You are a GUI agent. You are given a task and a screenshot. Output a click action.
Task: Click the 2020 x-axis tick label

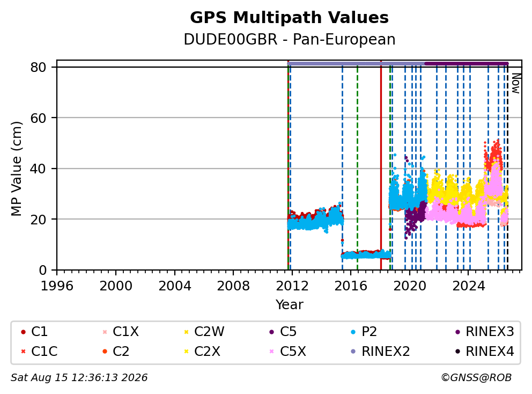tap(410, 286)
